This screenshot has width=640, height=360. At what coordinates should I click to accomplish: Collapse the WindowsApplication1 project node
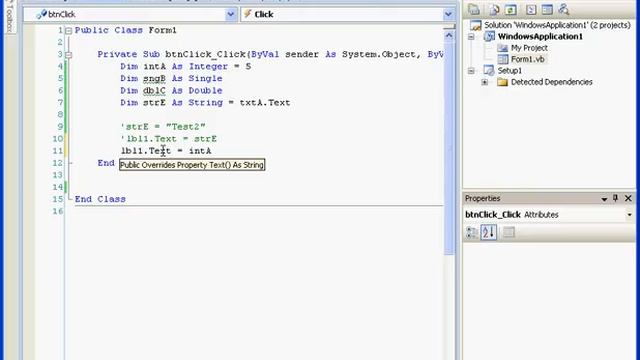[x=471, y=37]
